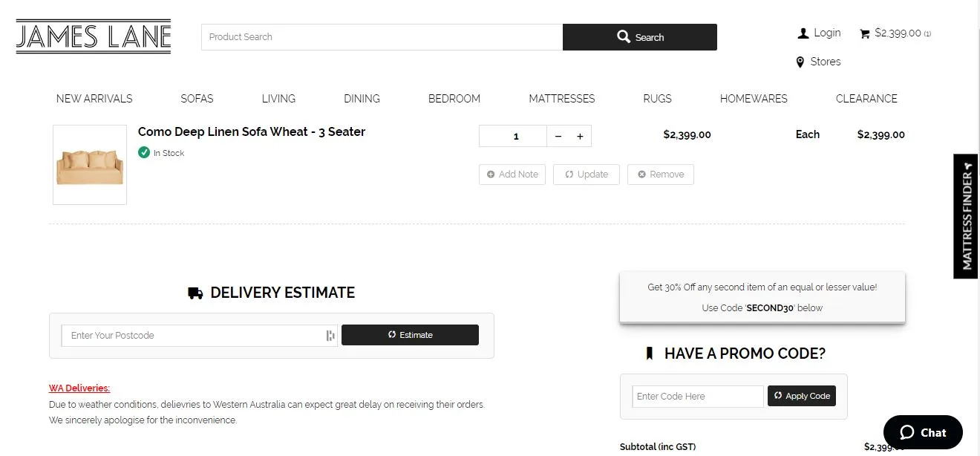Open the Mattresses category
The width and height of the screenshot is (980, 456).
561,99
